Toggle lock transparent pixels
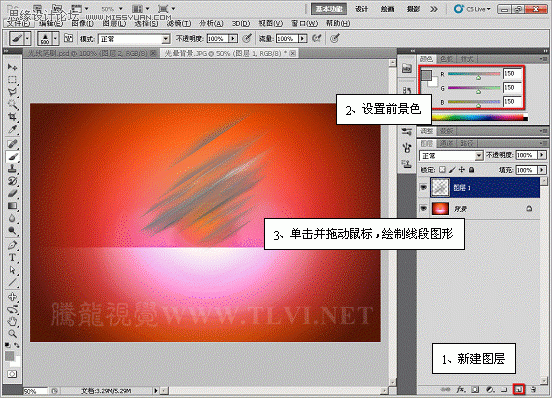The width and height of the screenshot is (552, 398). (442, 170)
